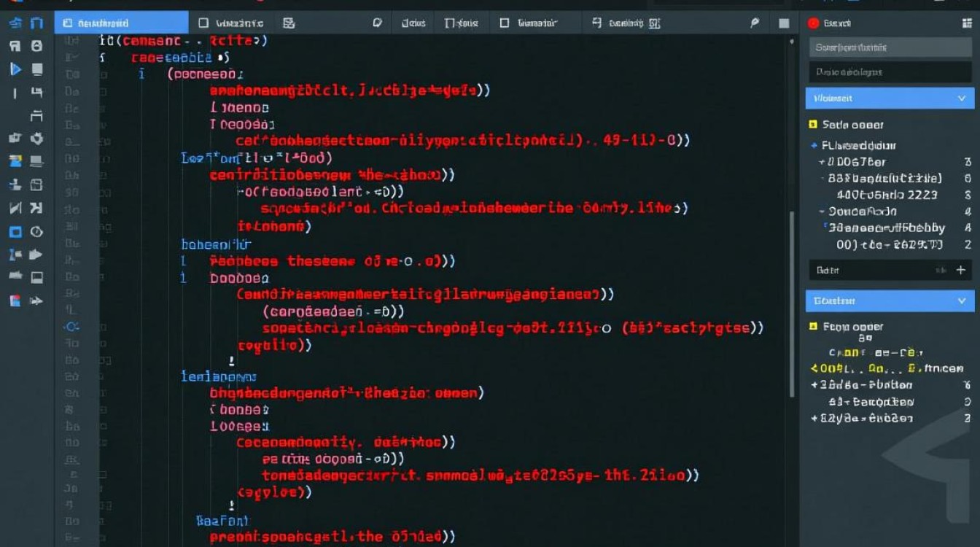Select the pen icon in the tab bar
The height and width of the screenshot is (547, 980).
click(x=755, y=23)
